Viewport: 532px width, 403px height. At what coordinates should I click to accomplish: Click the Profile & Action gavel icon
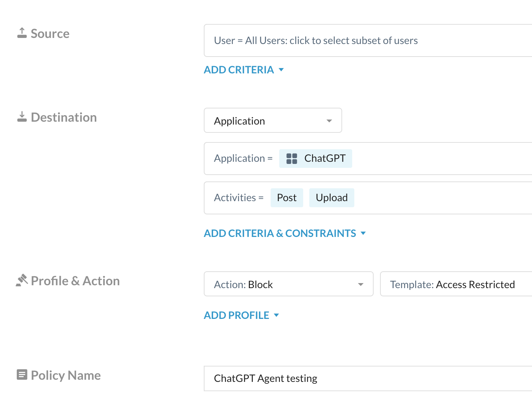click(22, 280)
